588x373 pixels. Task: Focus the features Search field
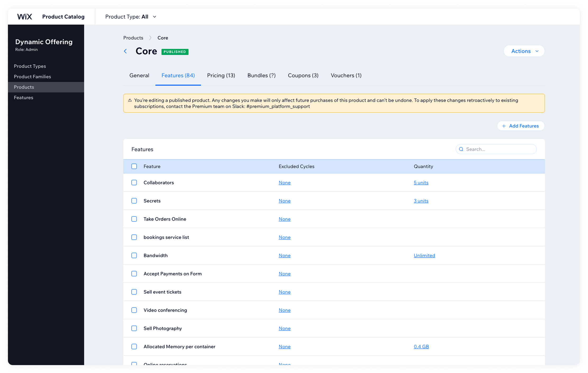[496, 149]
